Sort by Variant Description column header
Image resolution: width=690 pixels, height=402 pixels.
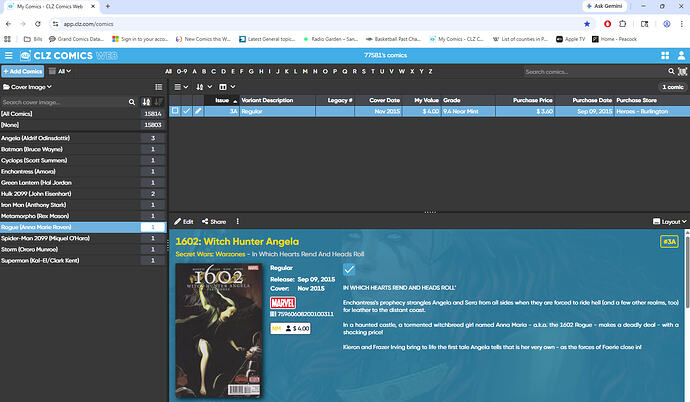277,100
